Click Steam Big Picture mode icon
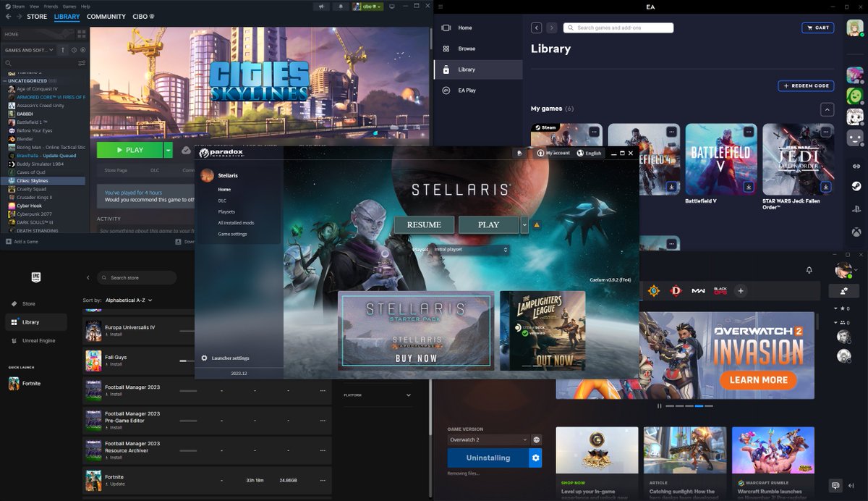 pos(392,7)
